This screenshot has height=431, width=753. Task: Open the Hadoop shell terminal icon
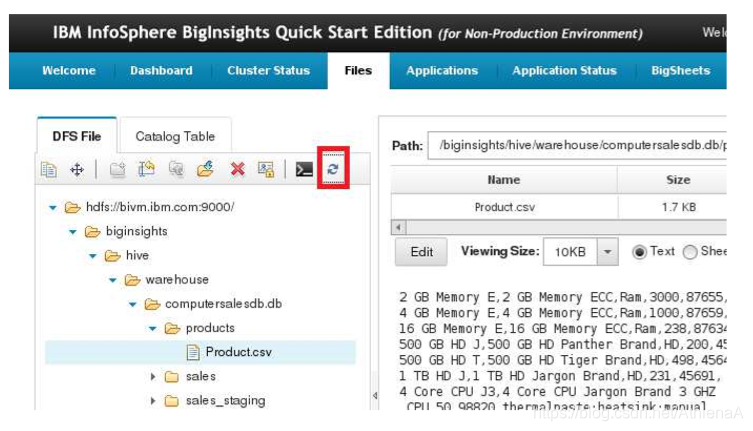click(x=304, y=169)
